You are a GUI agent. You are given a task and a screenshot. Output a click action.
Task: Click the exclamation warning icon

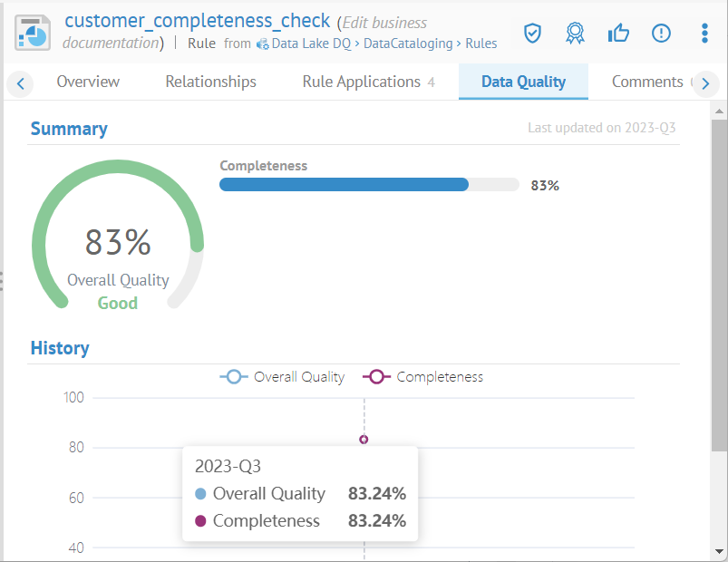662,34
